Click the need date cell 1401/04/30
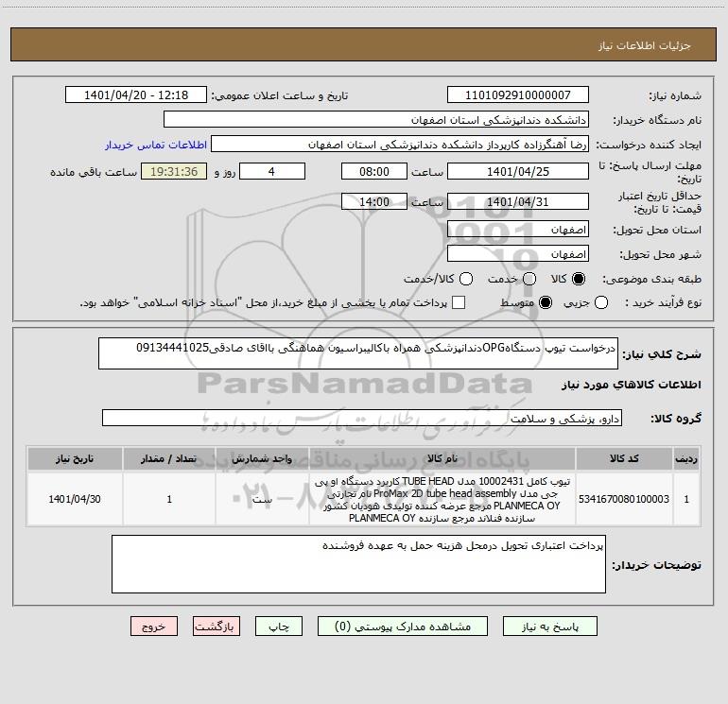 pyautogui.click(x=75, y=499)
